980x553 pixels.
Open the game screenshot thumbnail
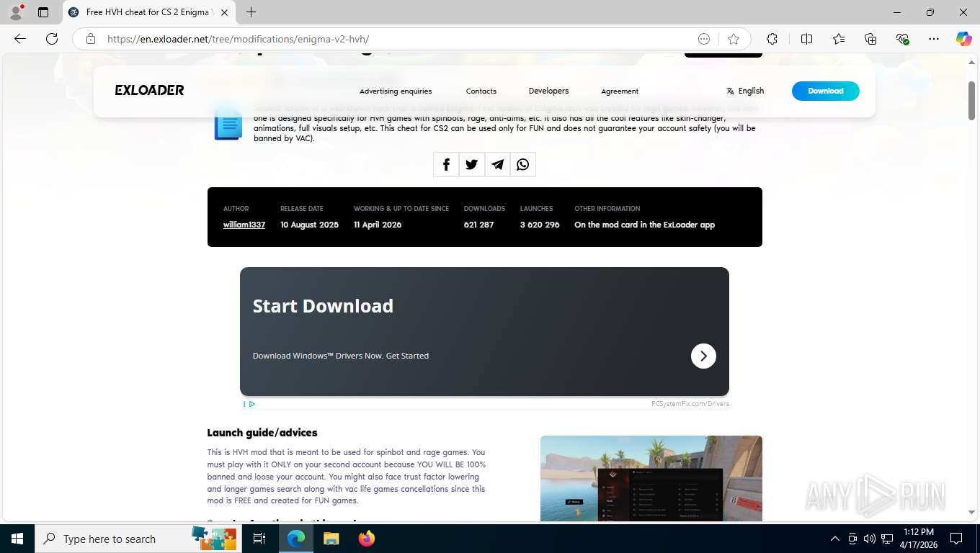click(651, 478)
